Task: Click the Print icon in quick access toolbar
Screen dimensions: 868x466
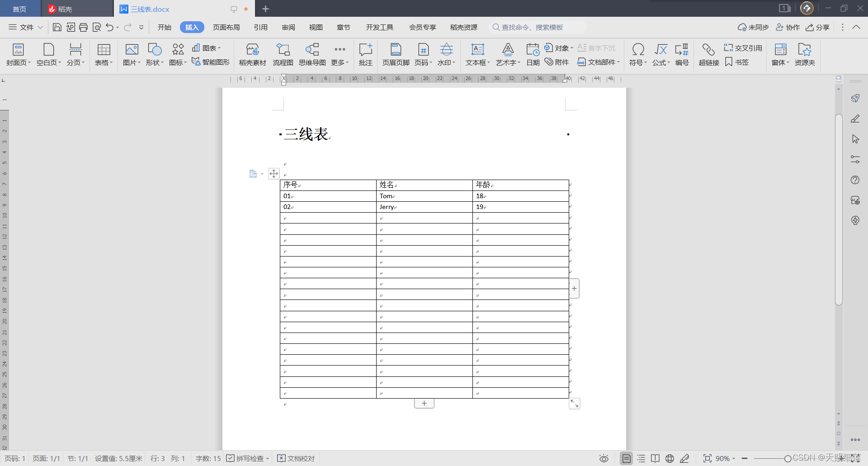Action: [x=83, y=27]
